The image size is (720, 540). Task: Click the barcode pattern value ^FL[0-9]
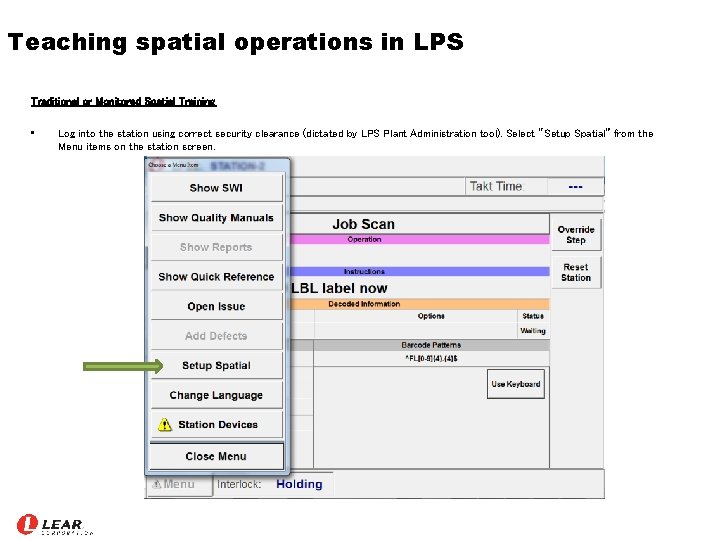click(431, 359)
